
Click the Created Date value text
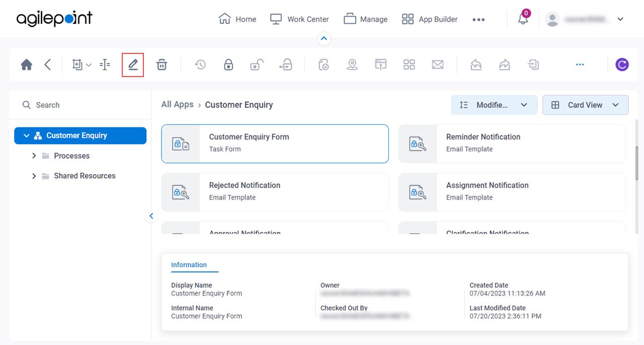(507, 293)
